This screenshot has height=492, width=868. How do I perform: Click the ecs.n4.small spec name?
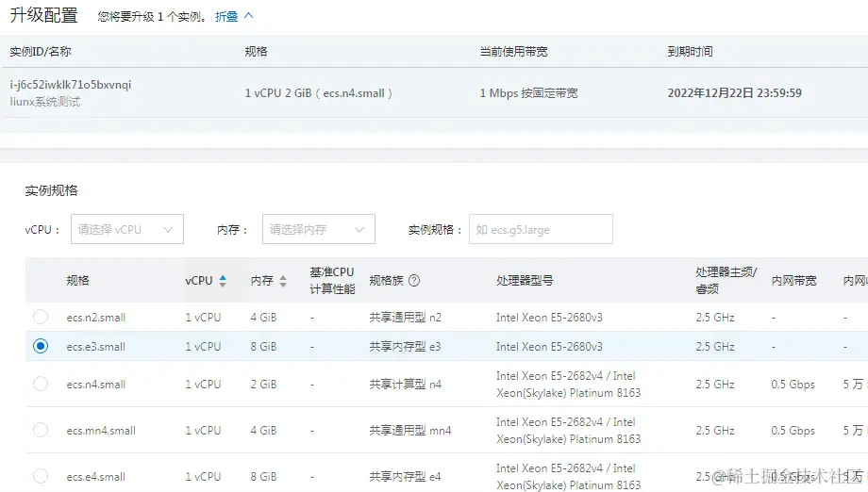96,385
